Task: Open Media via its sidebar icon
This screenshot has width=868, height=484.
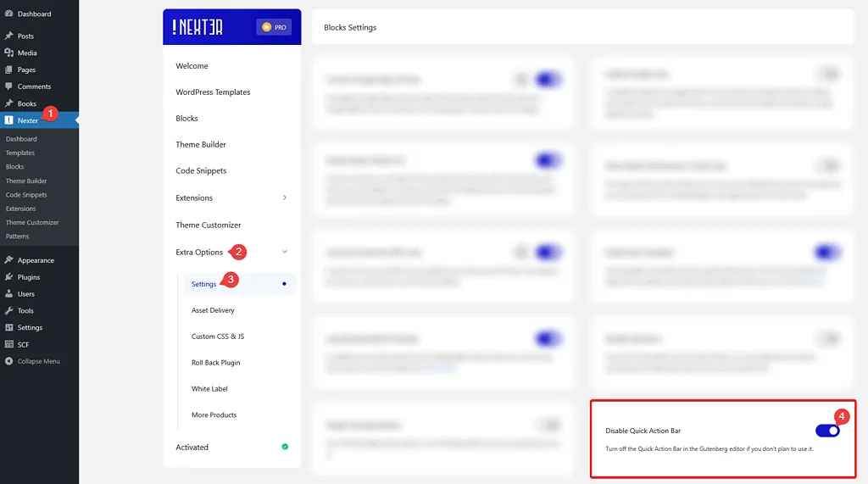Action: tap(8, 53)
